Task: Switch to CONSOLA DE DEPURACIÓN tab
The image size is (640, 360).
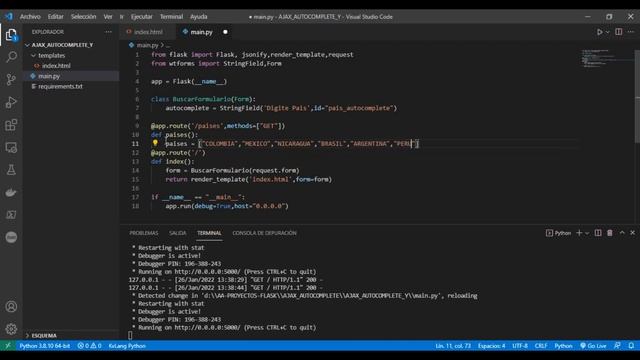Action: [x=264, y=233]
